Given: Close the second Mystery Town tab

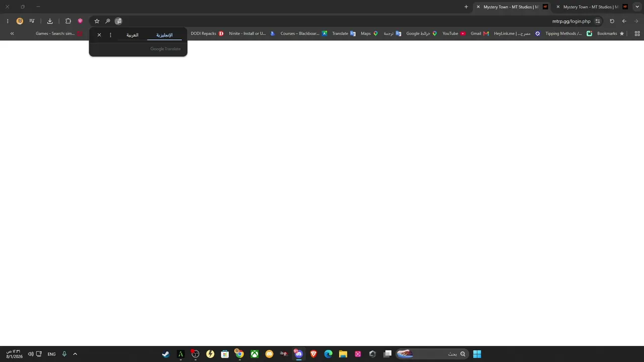Looking at the screenshot, I should (x=558, y=7).
